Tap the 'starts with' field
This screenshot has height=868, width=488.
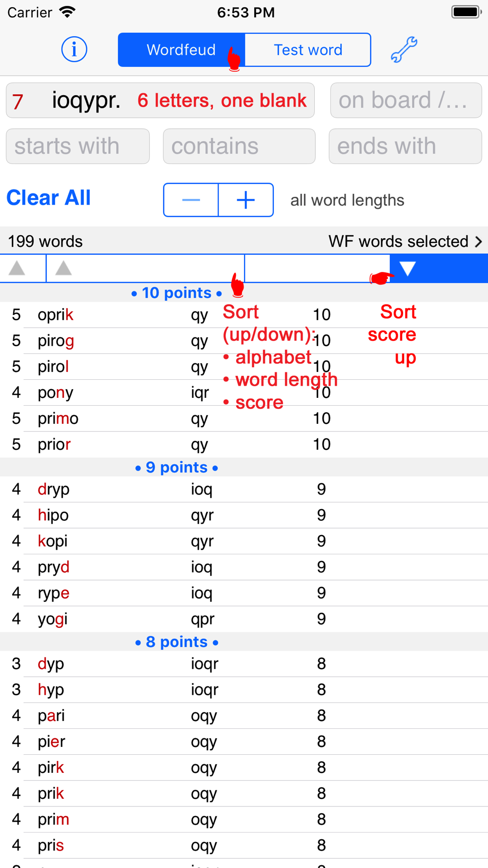coord(78,146)
